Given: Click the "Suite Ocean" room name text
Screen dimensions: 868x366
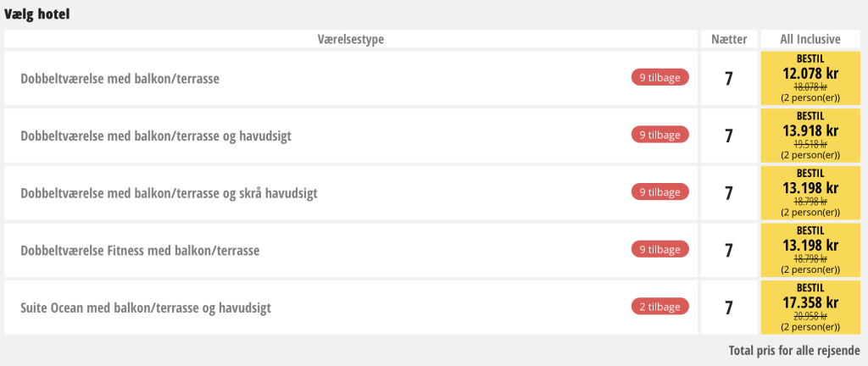Looking at the screenshot, I should 145,308.
